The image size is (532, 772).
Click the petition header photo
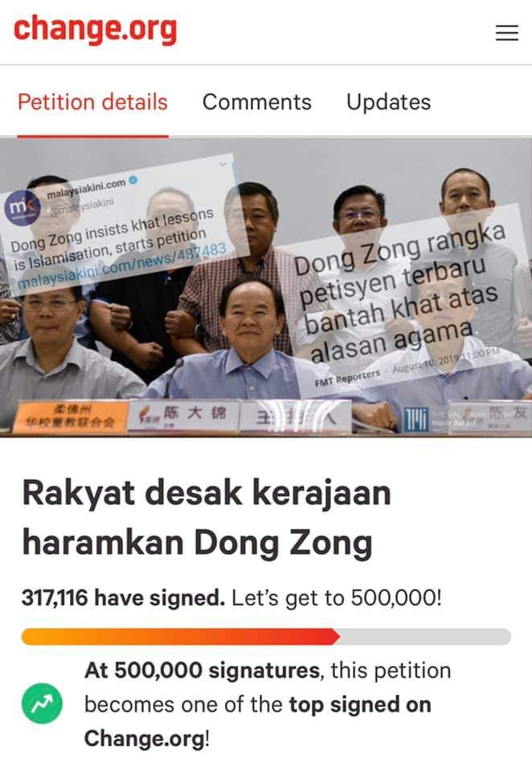pos(266,288)
